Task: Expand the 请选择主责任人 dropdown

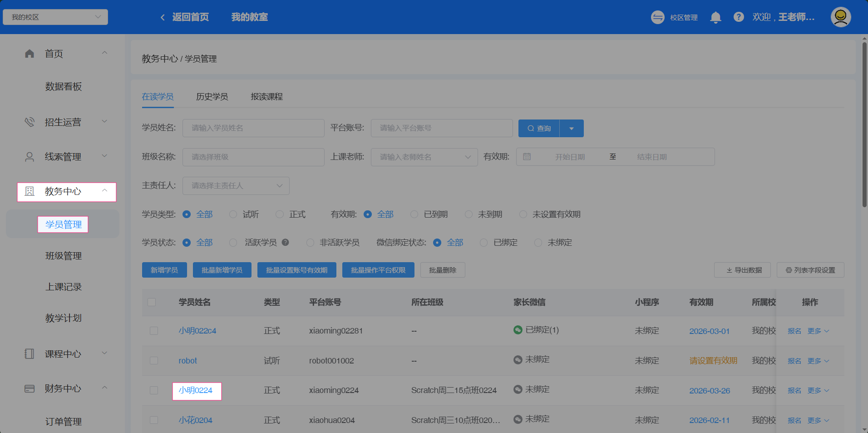Action: tap(236, 186)
